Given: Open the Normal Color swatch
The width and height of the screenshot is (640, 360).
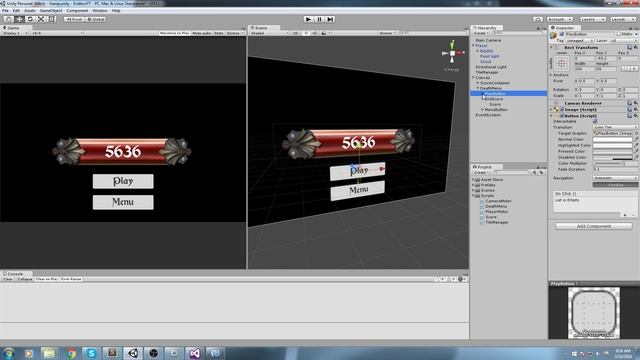Looking at the screenshot, I should point(612,139).
